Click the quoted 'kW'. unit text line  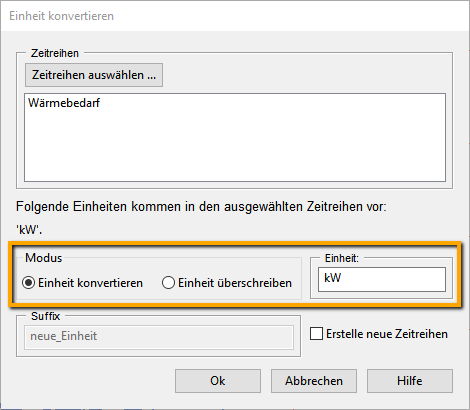click(x=29, y=230)
